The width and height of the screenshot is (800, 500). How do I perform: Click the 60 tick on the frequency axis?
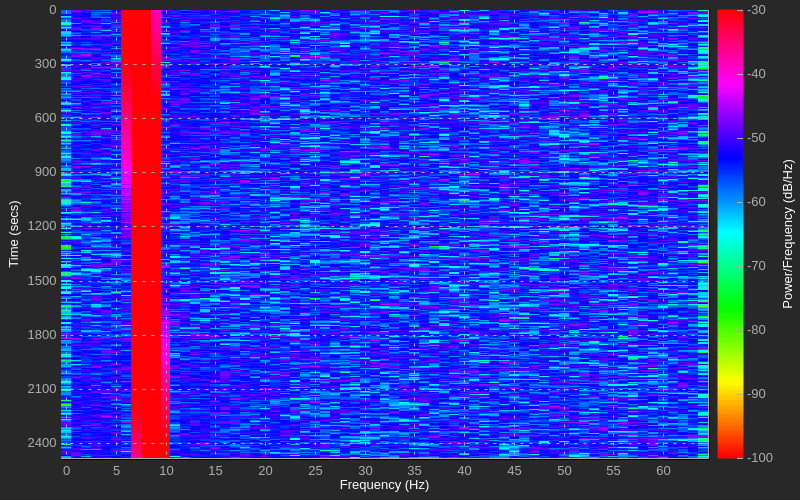point(663,471)
